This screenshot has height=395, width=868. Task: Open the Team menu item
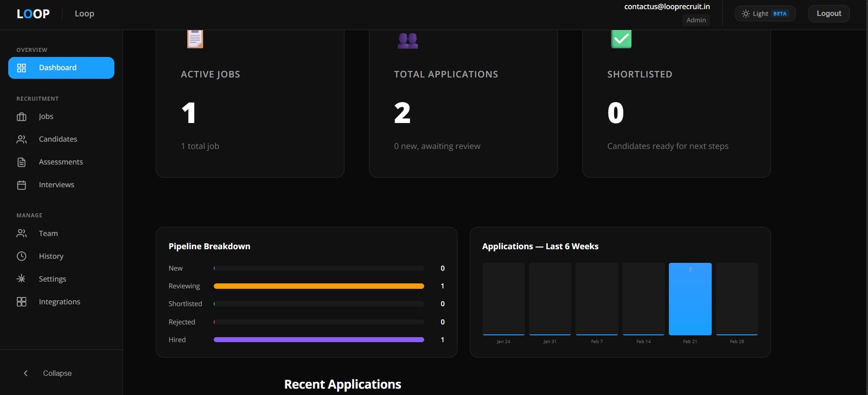48,233
